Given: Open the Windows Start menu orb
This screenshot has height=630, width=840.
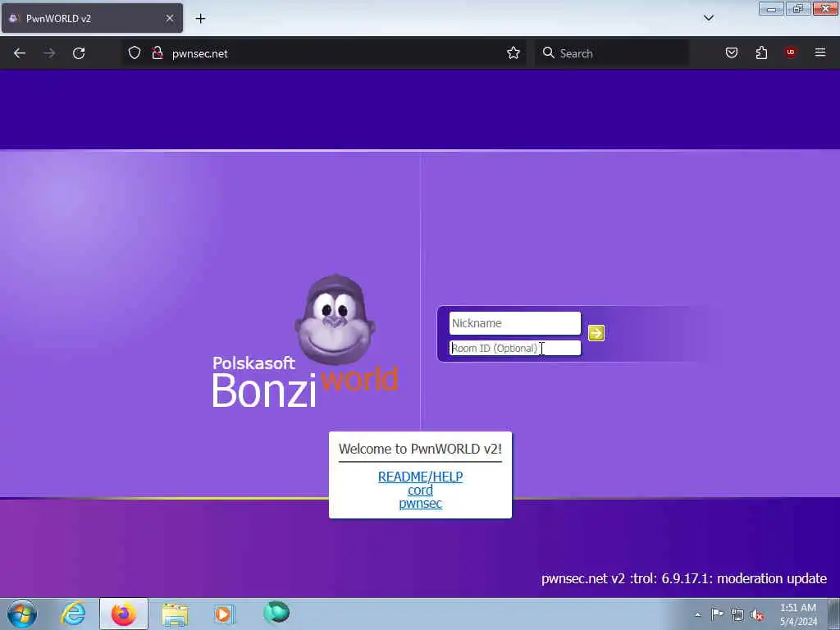Looking at the screenshot, I should tap(22, 614).
